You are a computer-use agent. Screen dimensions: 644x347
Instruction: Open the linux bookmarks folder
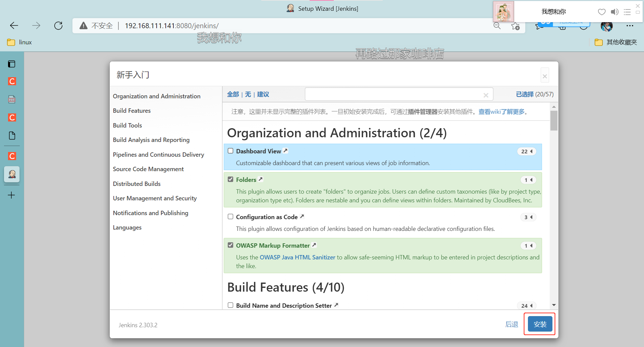click(19, 42)
